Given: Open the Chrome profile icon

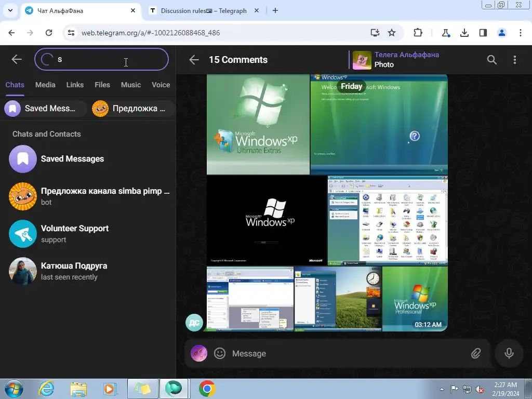Looking at the screenshot, I should [502, 33].
